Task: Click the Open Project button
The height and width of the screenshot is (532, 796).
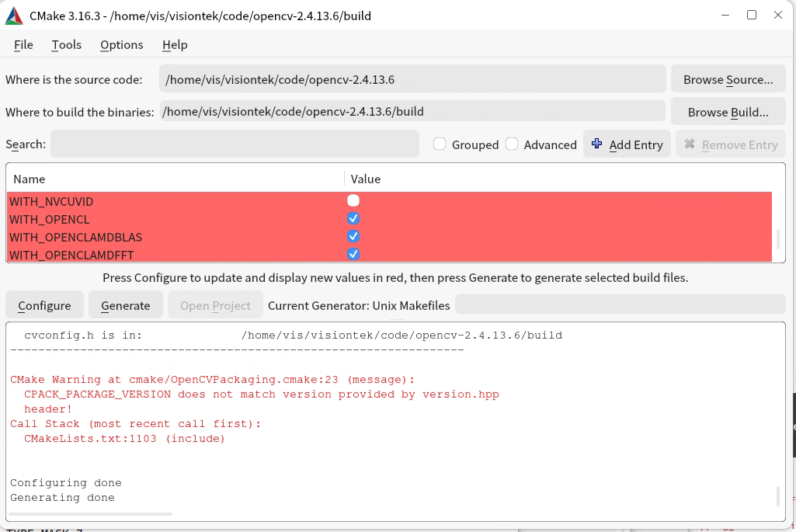Action: tap(215, 305)
